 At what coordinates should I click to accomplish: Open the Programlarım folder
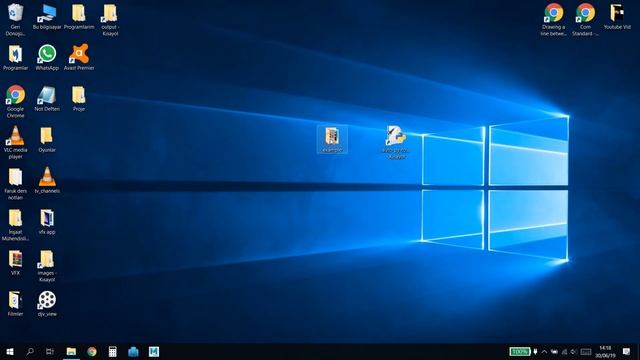point(79,17)
